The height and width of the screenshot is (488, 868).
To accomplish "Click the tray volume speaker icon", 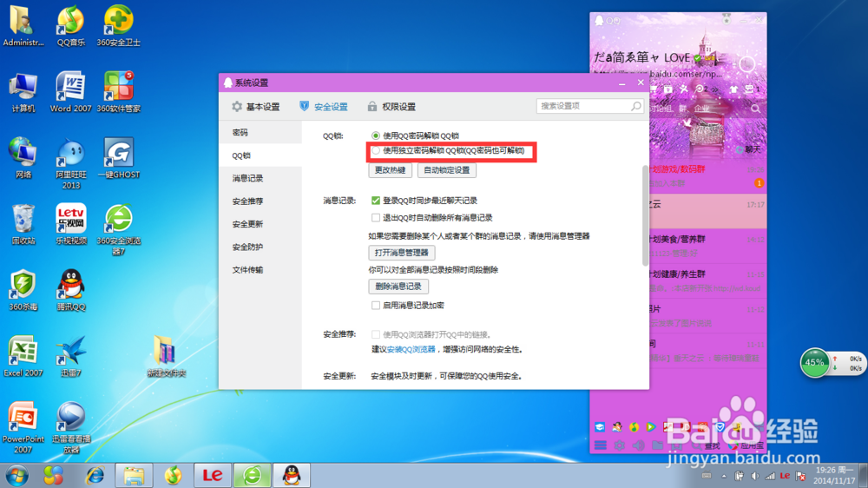I will (755, 476).
